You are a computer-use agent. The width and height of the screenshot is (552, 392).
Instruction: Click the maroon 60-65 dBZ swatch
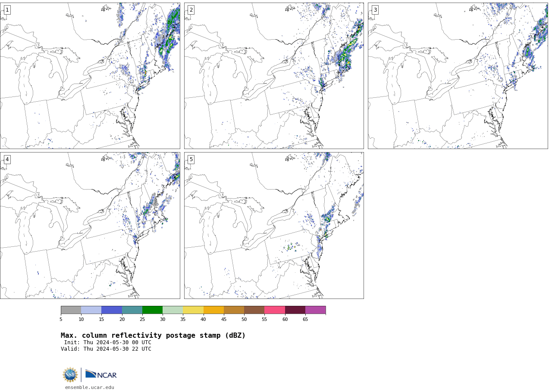295,310
